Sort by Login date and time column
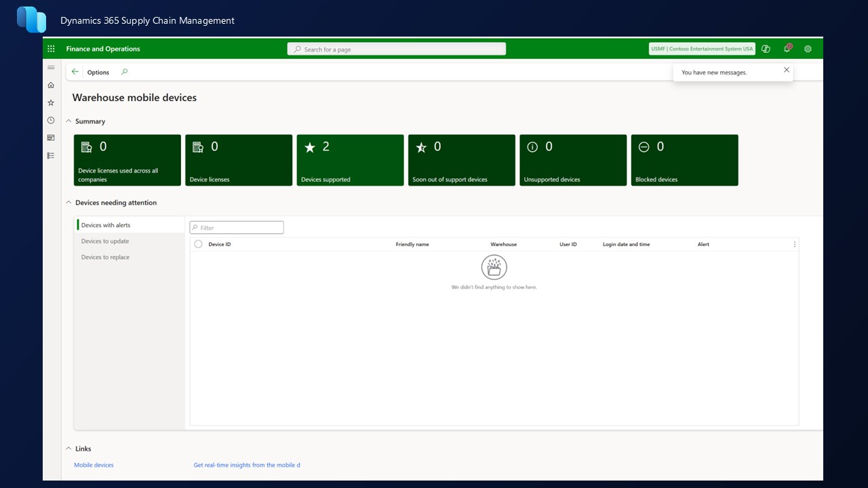868x488 pixels. click(x=627, y=244)
